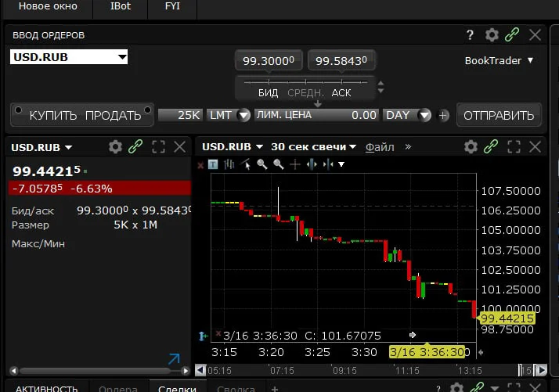Click the ЛИМ. ЦЕНА limit price field
The height and width of the screenshot is (392, 559).
(x=316, y=115)
